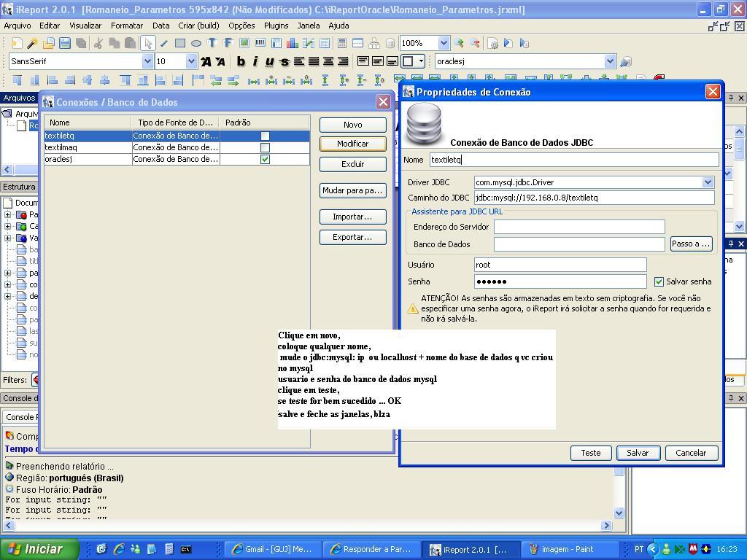Click the scissors cut icon
Viewport: 747px width, 560px height.
point(98,43)
